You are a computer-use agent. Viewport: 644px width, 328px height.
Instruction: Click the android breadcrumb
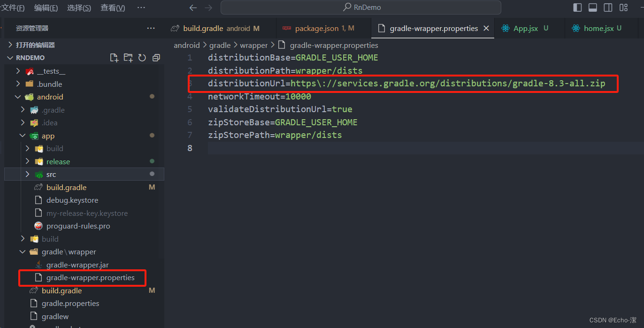pyautogui.click(x=187, y=45)
